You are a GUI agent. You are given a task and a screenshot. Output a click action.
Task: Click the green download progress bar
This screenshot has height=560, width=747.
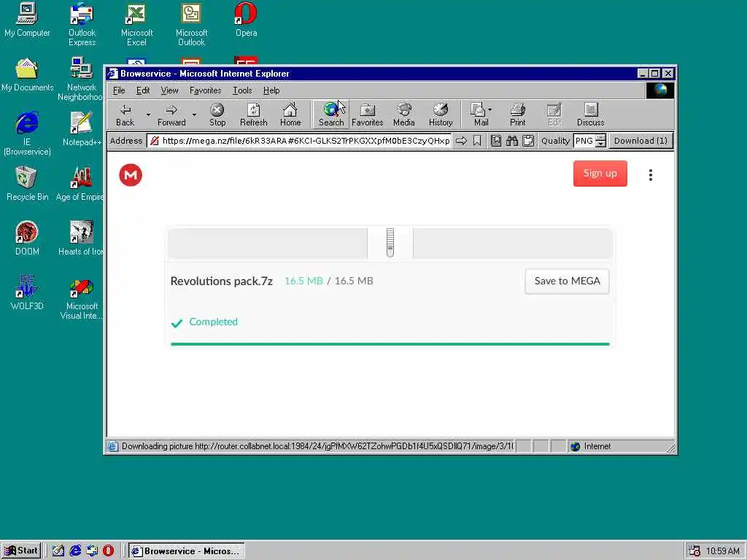tap(390, 343)
